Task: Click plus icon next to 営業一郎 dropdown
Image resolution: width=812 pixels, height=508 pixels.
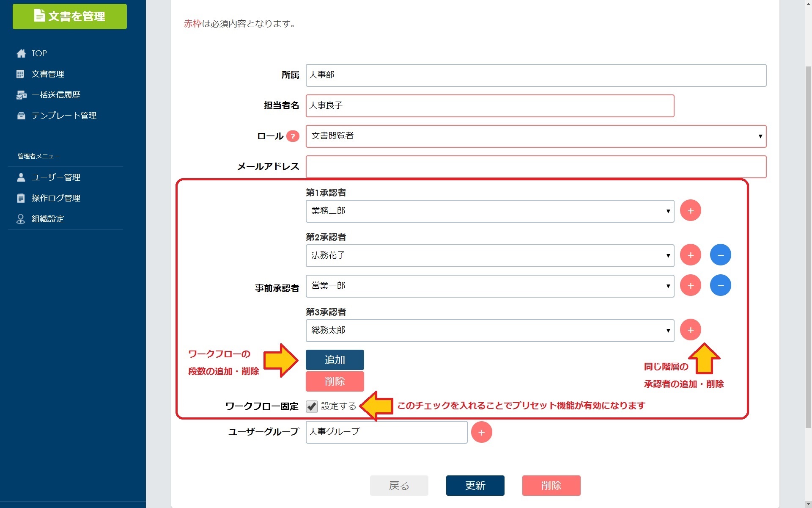Action: pos(690,286)
